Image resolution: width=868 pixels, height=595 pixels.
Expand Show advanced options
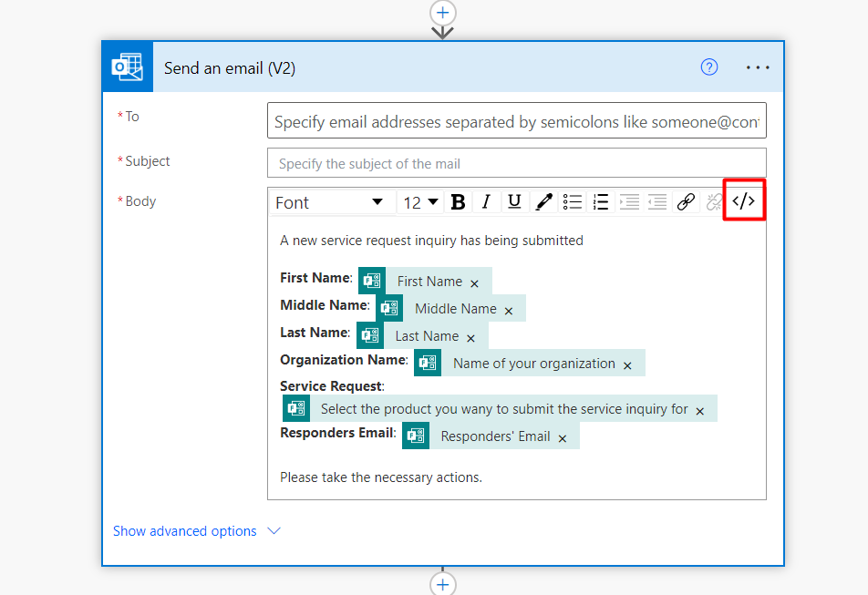pos(196,531)
